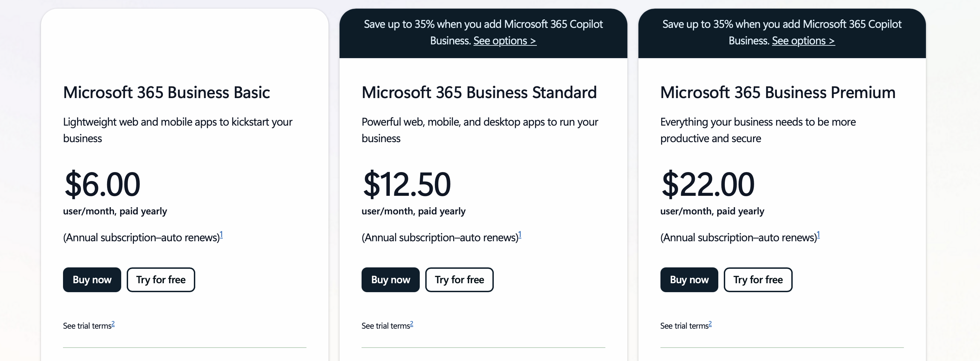Click Try for free under Business Standard

pos(459,279)
